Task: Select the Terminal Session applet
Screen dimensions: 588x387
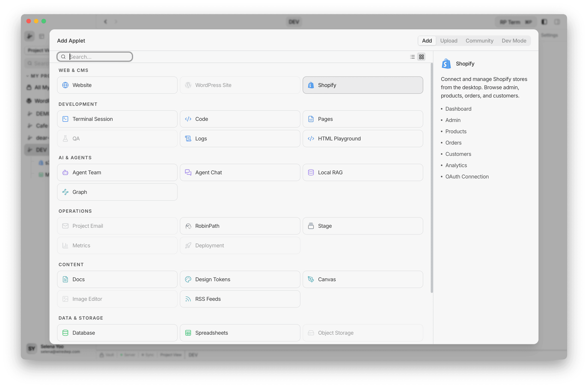Action: [117, 119]
